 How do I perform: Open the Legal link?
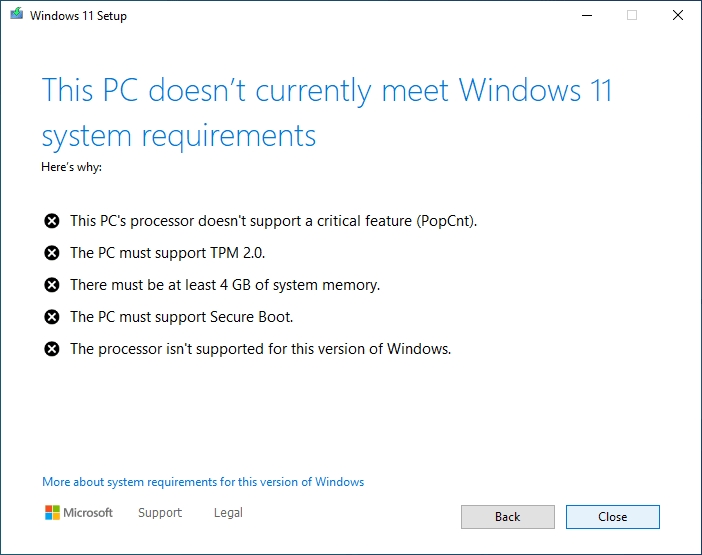(x=228, y=512)
